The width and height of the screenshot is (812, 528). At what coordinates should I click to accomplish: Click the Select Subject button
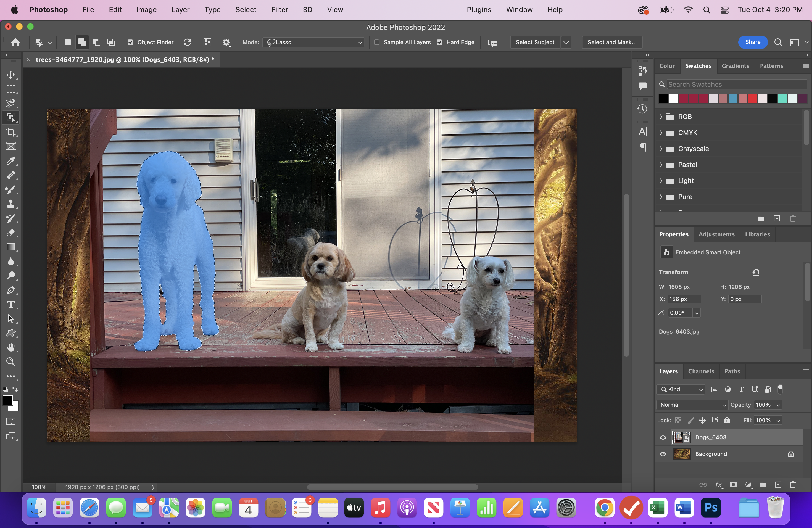[535, 42]
